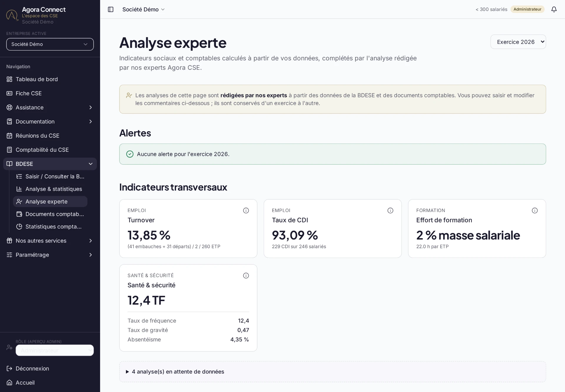565x392 pixels.
Task: Open the Administrateur role dropdown
Action: coord(55,350)
